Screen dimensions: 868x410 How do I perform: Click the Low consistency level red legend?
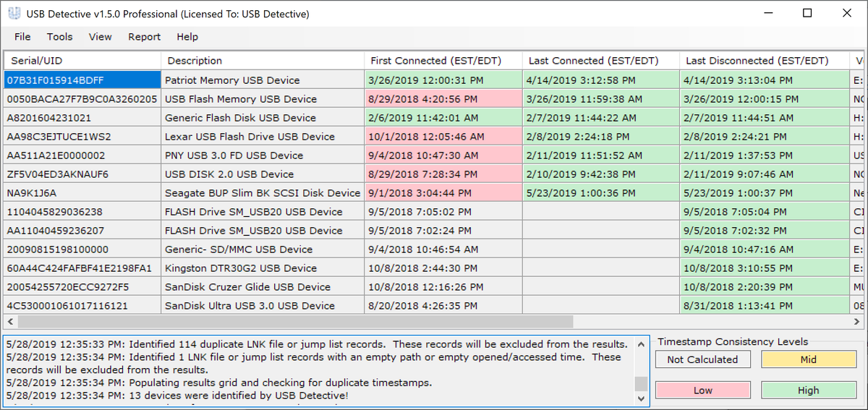(703, 390)
